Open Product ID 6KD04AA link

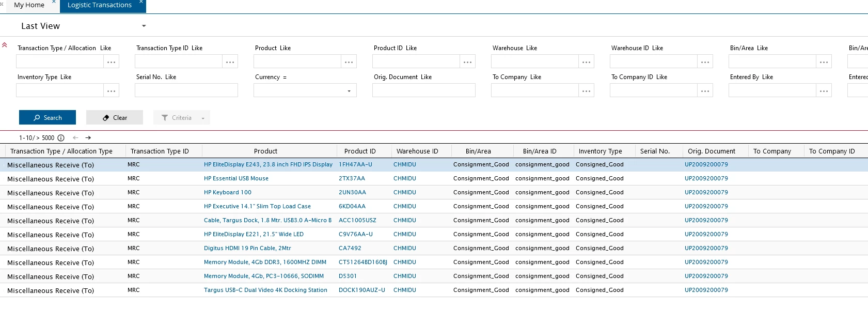tap(352, 206)
